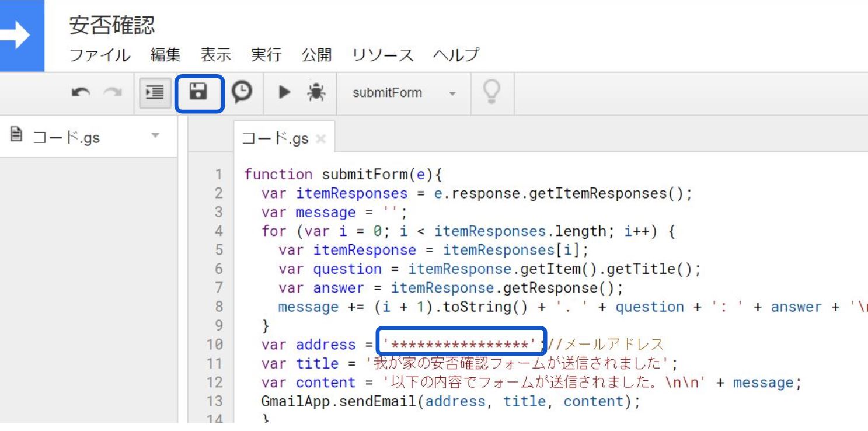
Task: Click the 'var message' code line
Action: point(334,212)
